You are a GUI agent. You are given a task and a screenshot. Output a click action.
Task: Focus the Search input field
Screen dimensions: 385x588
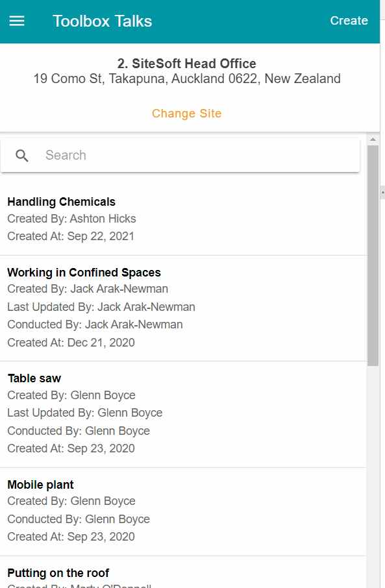(180, 155)
